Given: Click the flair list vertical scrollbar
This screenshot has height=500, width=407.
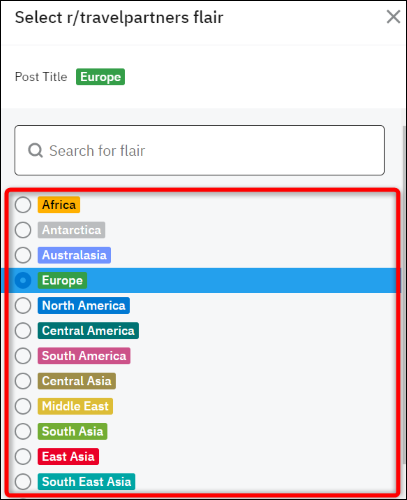Looking at the screenshot, I should point(404,295).
